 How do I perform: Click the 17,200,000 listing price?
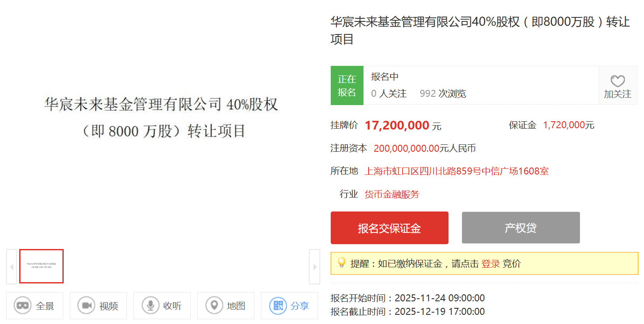pos(397,126)
